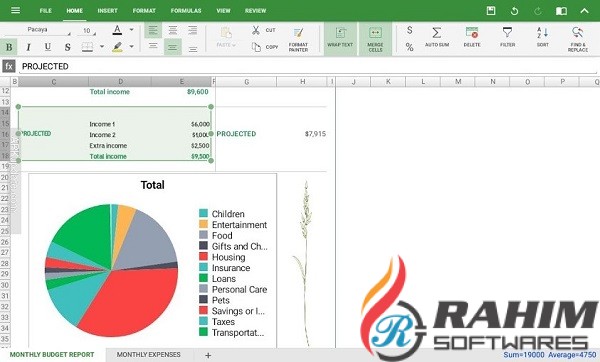Select column G header

click(x=246, y=82)
